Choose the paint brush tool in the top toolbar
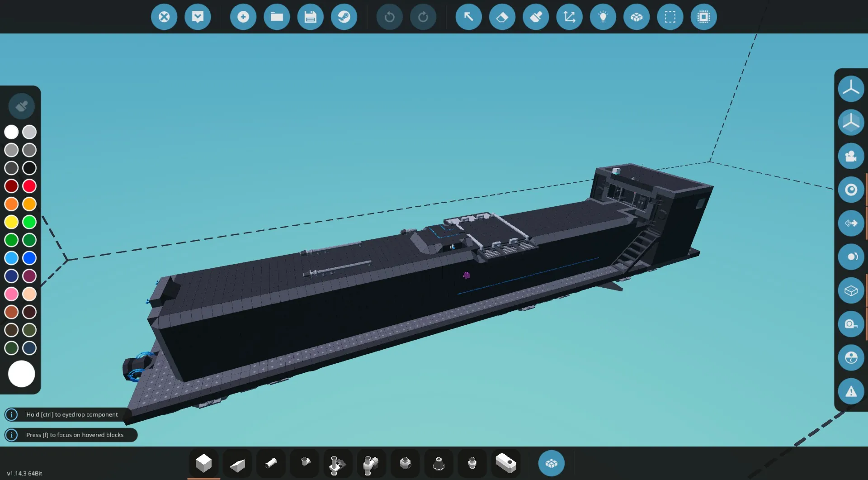The width and height of the screenshot is (868, 480). (536, 17)
